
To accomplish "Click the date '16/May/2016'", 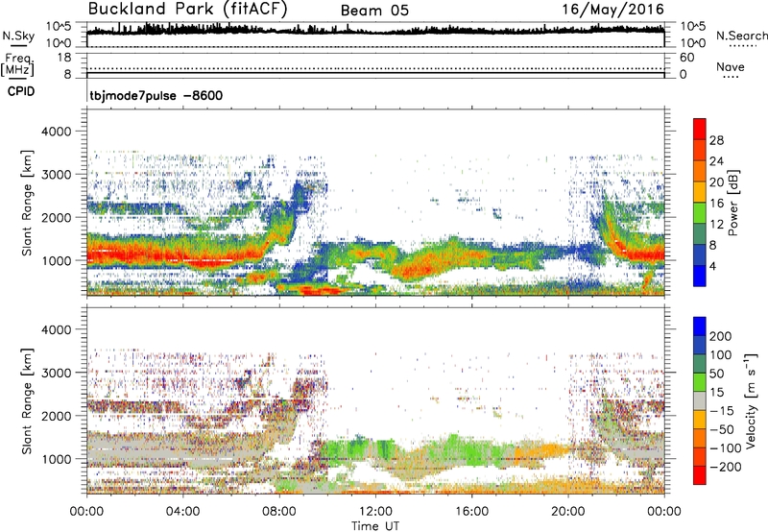I will (x=612, y=10).
